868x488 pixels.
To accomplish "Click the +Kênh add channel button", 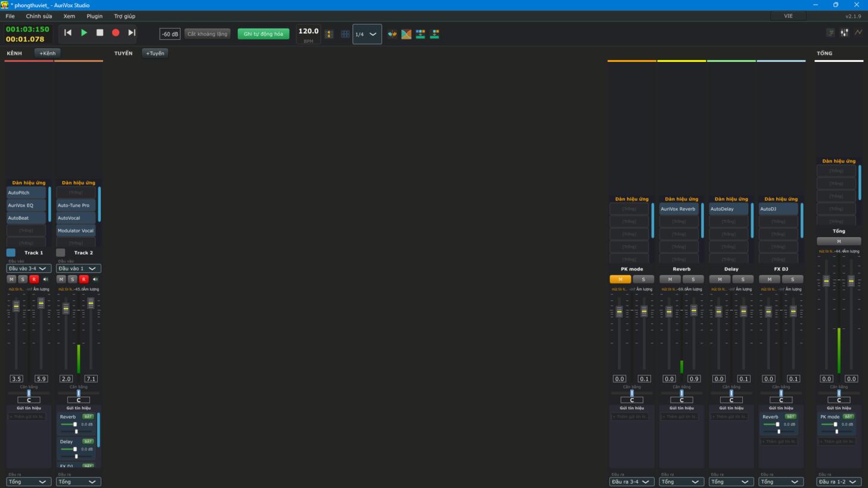I will click(x=47, y=53).
